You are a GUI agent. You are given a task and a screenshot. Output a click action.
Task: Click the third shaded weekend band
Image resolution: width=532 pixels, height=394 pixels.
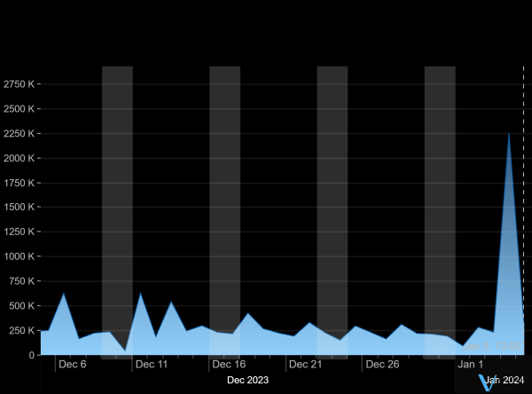[332, 177]
